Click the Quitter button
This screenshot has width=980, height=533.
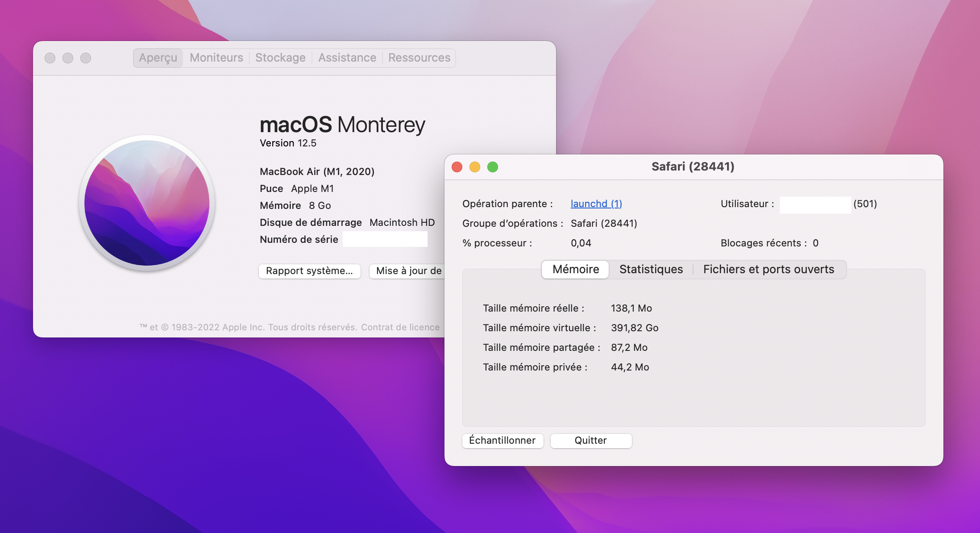(x=591, y=441)
